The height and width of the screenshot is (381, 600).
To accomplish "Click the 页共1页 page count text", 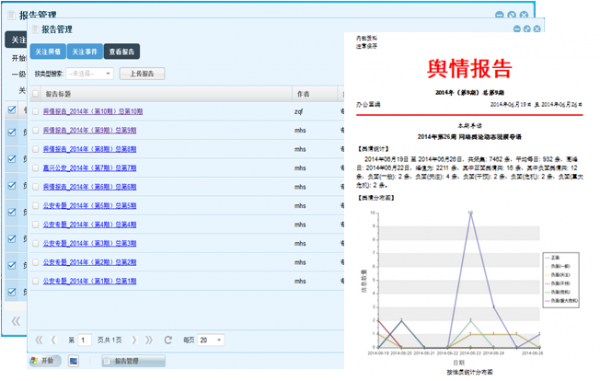I will (109, 340).
